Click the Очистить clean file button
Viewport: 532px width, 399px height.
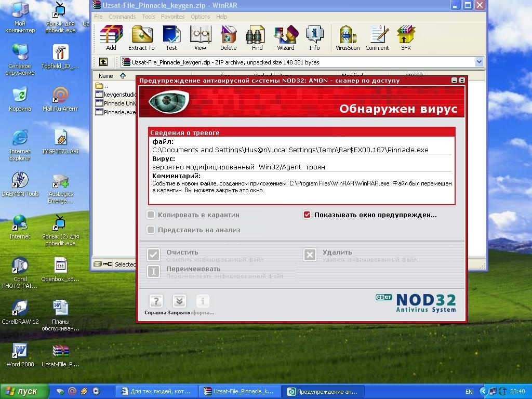coord(153,255)
